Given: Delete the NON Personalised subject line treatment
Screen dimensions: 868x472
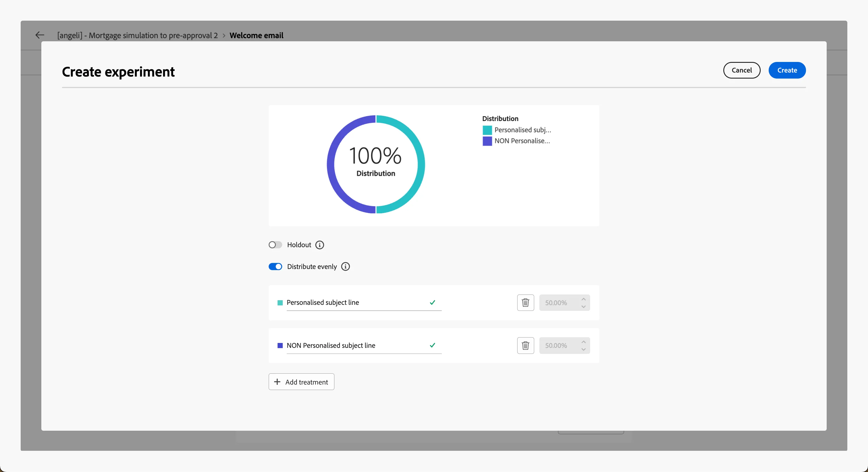Looking at the screenshot, I should point(525,346).
